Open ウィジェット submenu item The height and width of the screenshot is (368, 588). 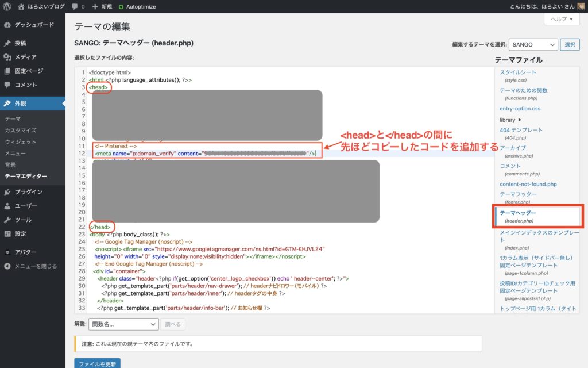coord(21,142)
